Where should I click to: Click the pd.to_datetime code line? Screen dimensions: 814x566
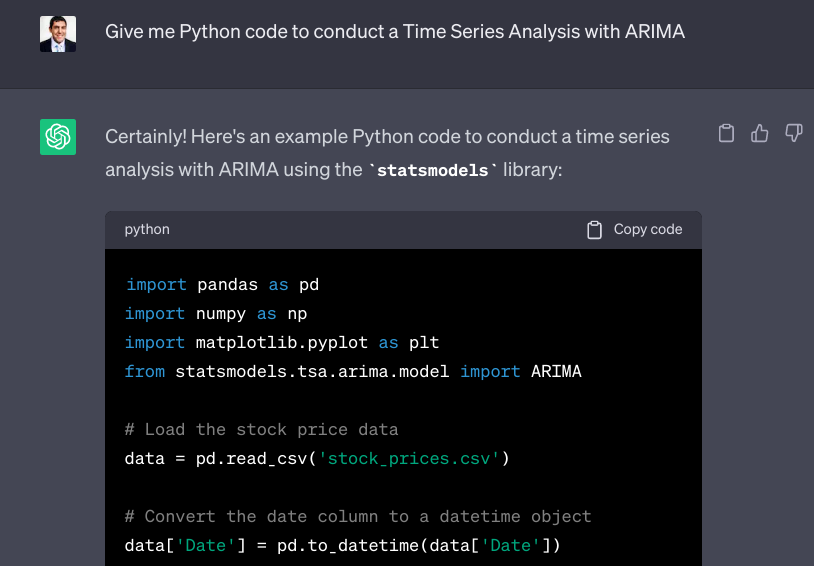[343, 546]
